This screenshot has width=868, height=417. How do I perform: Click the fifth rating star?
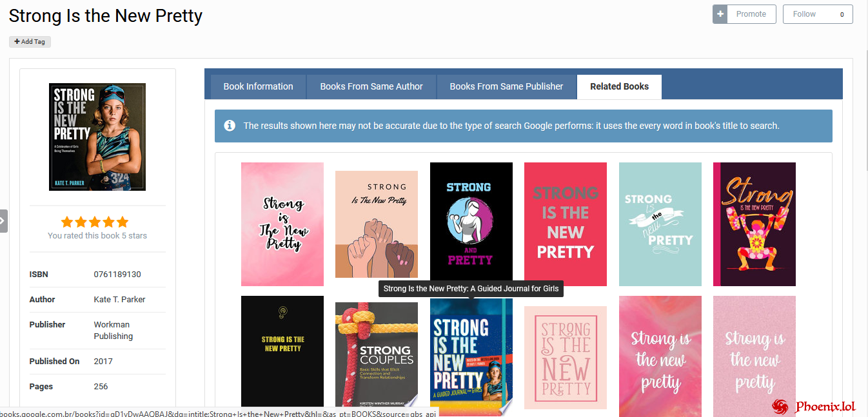pos(122,222)
